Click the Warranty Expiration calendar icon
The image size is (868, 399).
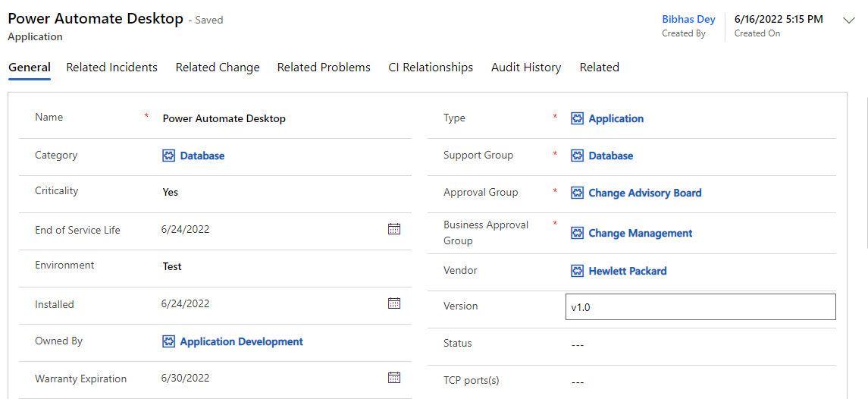(x=394, y=378)
